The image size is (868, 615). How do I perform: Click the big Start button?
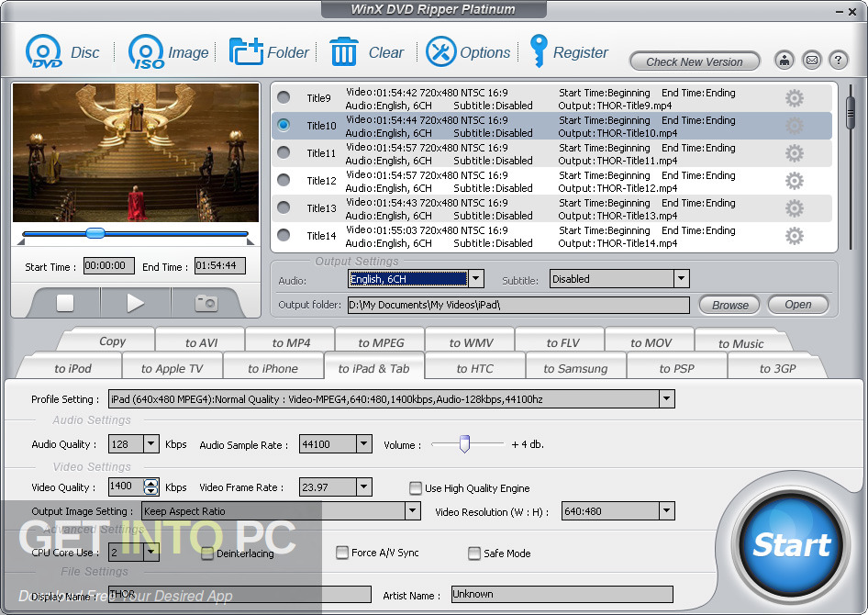pyautogui.click(x=791, y=544)
